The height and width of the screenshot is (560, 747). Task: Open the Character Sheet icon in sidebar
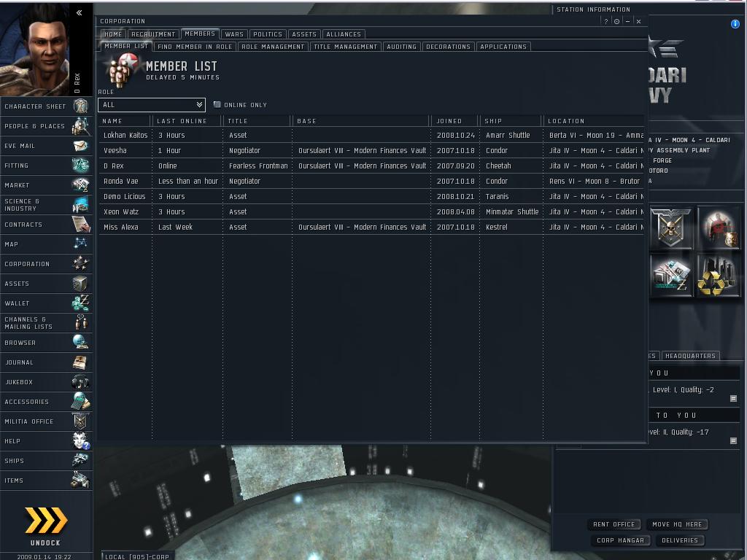(80, 106)
